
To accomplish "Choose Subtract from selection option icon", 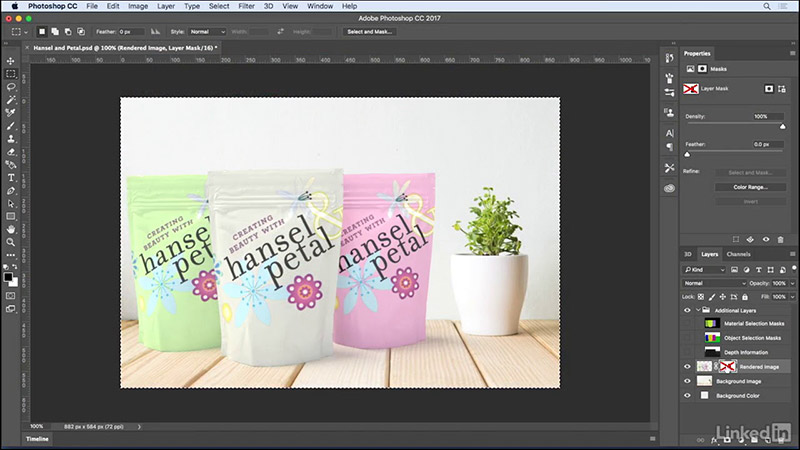I will (x=68, y=32).
